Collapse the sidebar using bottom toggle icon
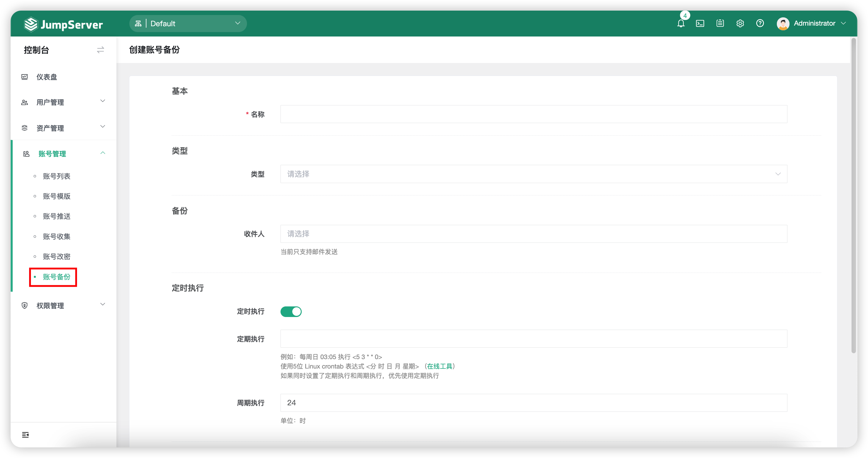The width and height of the screenshot is (868, 458). (25, 435)
